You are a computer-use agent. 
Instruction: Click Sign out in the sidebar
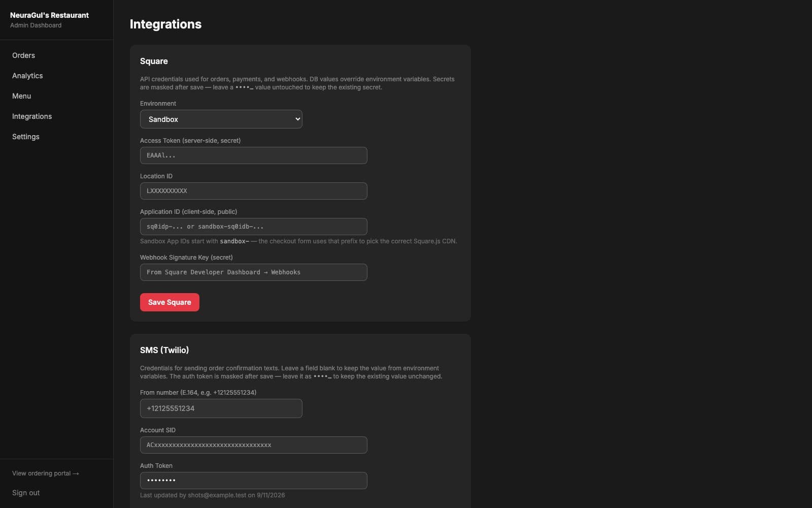(26, 493)
